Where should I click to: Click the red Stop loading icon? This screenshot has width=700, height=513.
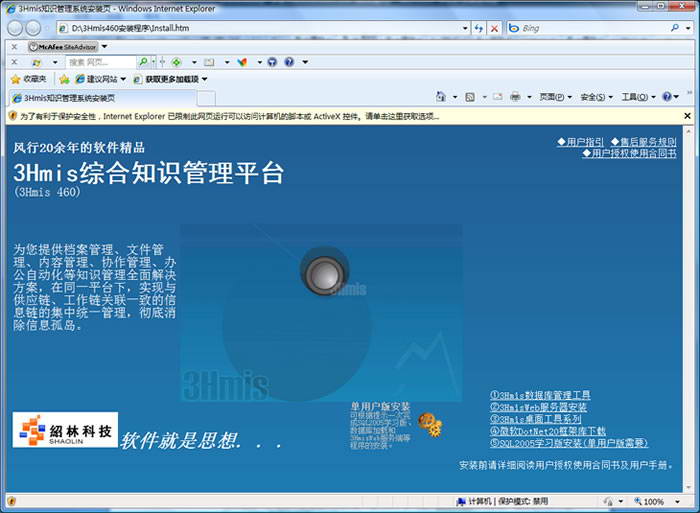494,28
